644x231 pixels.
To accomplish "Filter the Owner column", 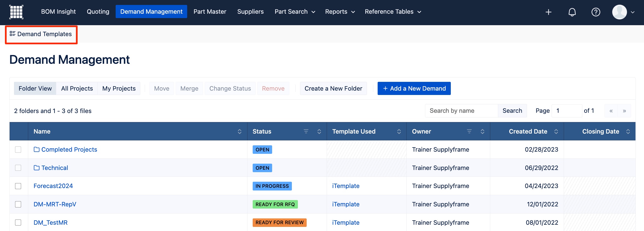I will tap(469, 131).
